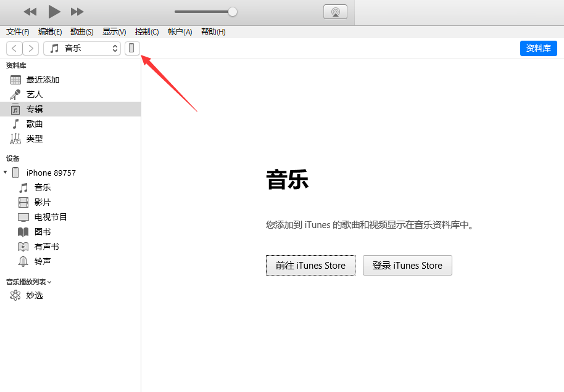Open AirPlay from the top bar icon
Image resolution: width=564 pixels, height=392 pixels.
click(335, 11)
